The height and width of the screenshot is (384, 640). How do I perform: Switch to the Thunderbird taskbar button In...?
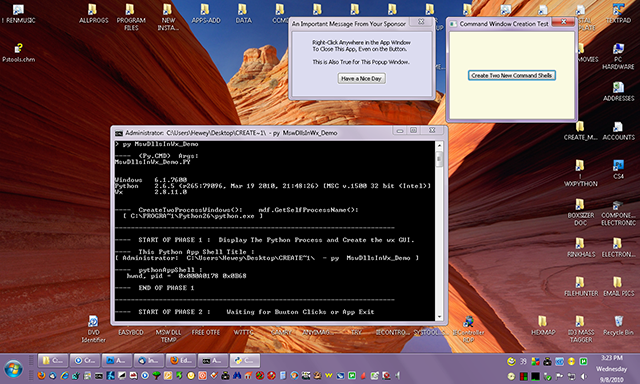click(148, 360)
